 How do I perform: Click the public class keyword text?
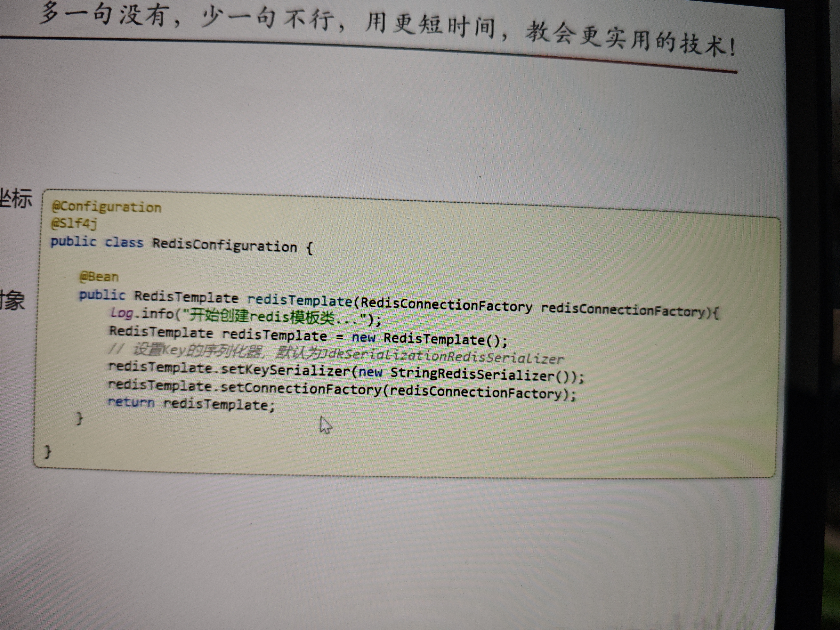97,242
